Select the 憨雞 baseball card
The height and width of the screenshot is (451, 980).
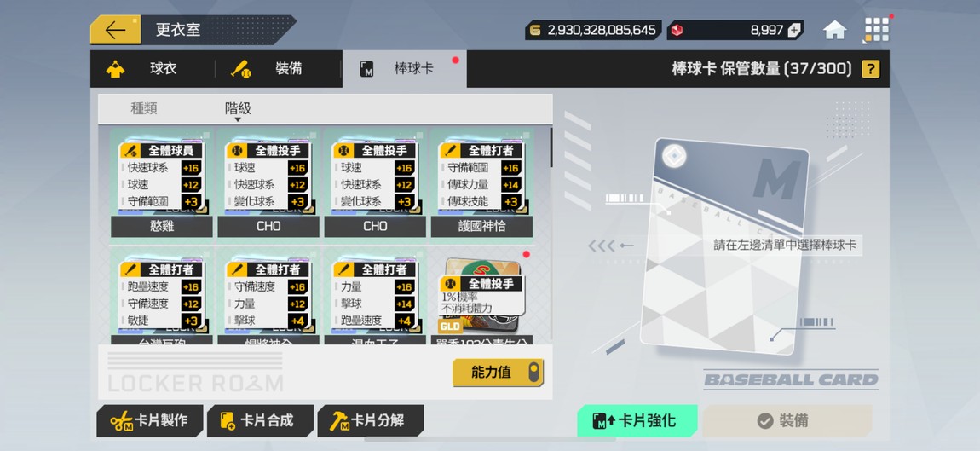(x=162, y=182)
